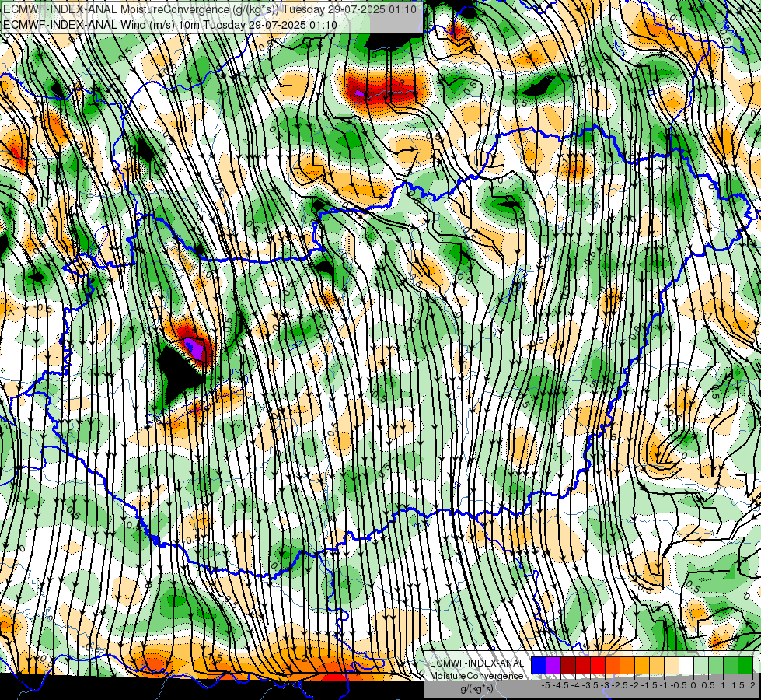
Task: Click the -3.5 value on the legend scale
Action: [x=590, y=685]
